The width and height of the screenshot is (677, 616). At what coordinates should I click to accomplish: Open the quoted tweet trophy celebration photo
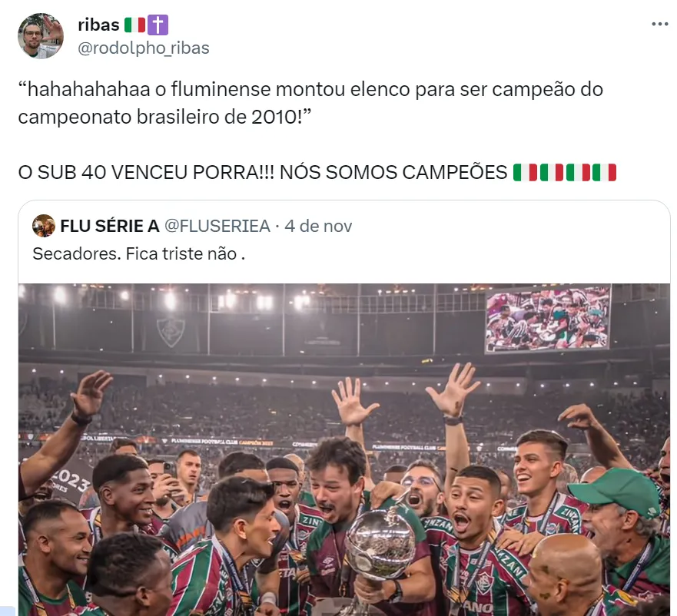point(344,449)
